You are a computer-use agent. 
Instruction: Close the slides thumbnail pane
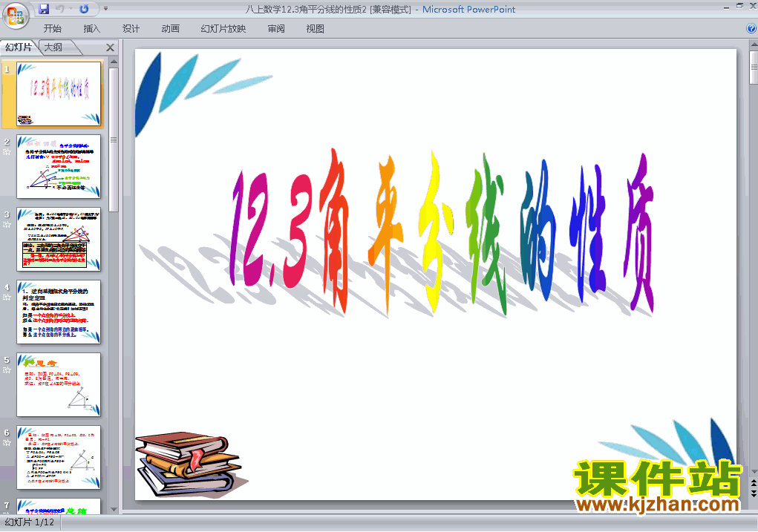110,47
